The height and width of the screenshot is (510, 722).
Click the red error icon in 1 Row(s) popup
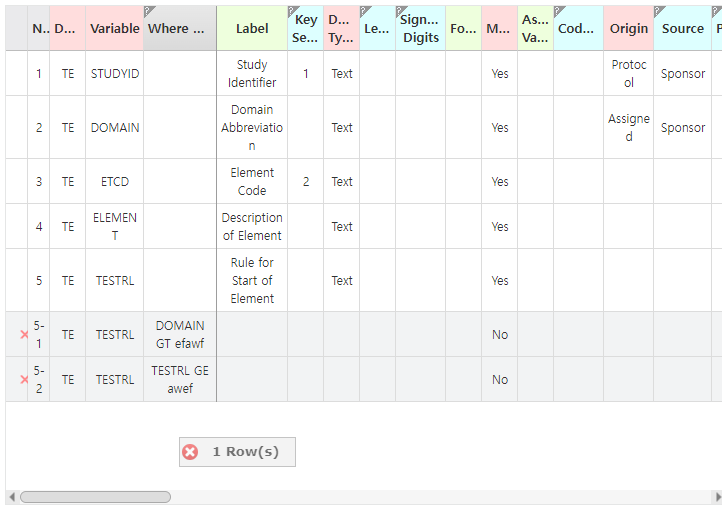[x=190, y=452]
